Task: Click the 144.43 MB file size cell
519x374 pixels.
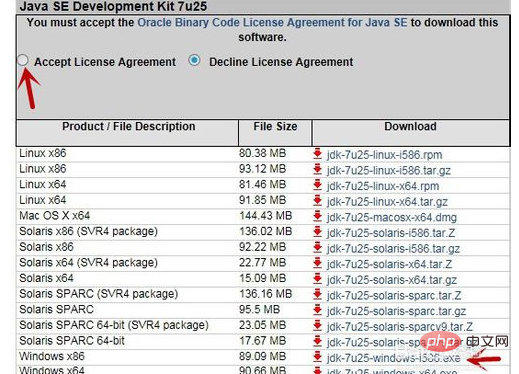Action: click(x=265, y=216)
